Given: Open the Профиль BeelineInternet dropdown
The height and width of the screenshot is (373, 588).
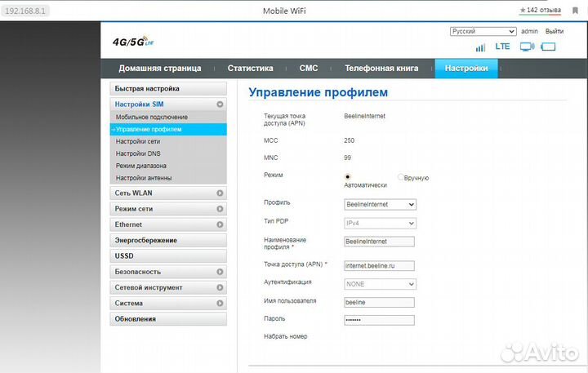Looking at the screenshot, I should point(380,205).
